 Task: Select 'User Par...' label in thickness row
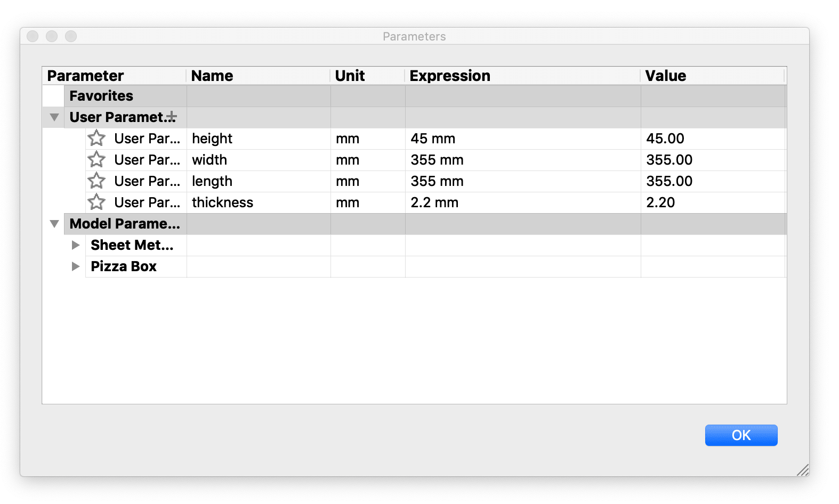(x=147, y=202)
